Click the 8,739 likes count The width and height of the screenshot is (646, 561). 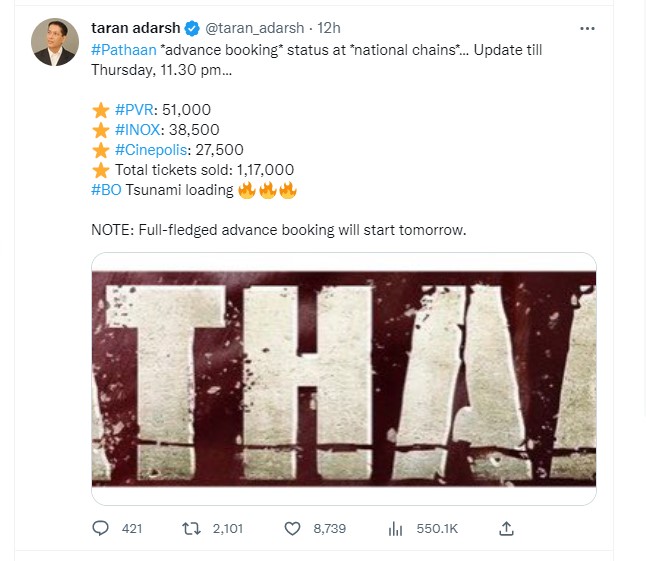click(329, 527)
